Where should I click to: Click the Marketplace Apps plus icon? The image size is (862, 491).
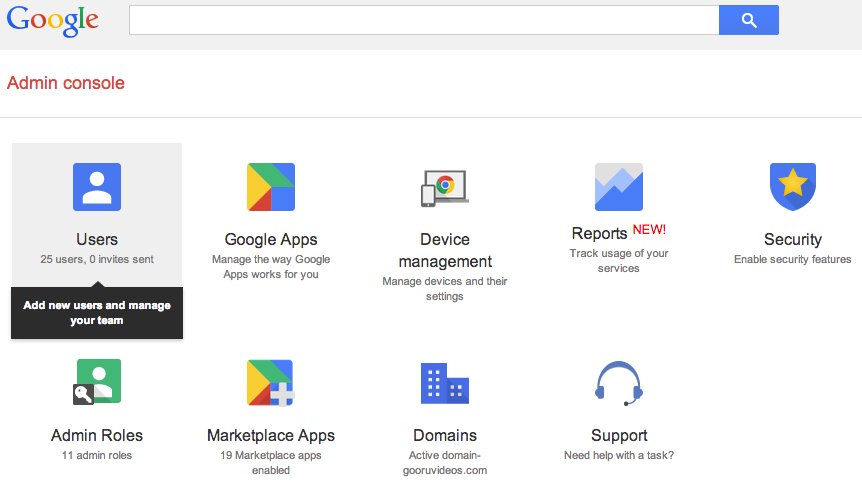[271, 382]
